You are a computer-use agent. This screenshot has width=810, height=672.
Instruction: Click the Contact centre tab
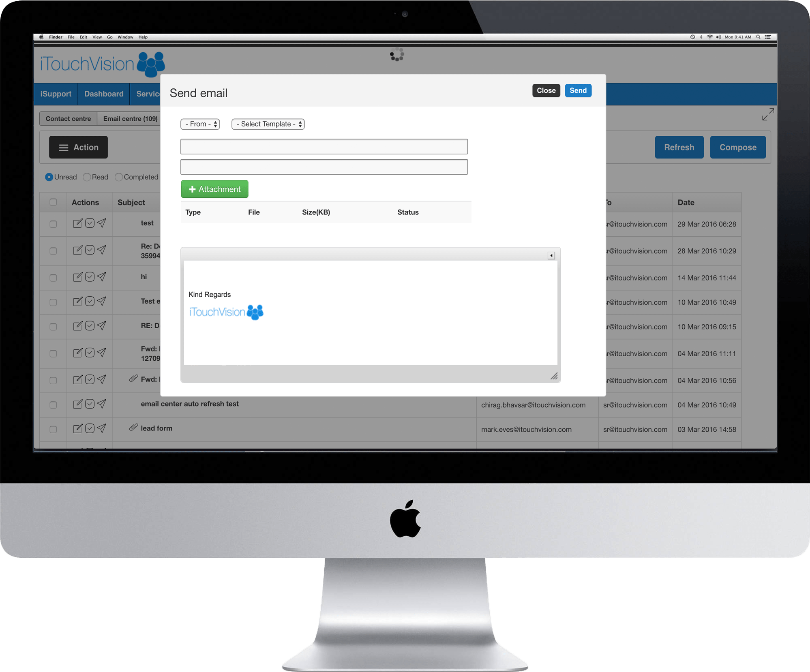[67, 119]
